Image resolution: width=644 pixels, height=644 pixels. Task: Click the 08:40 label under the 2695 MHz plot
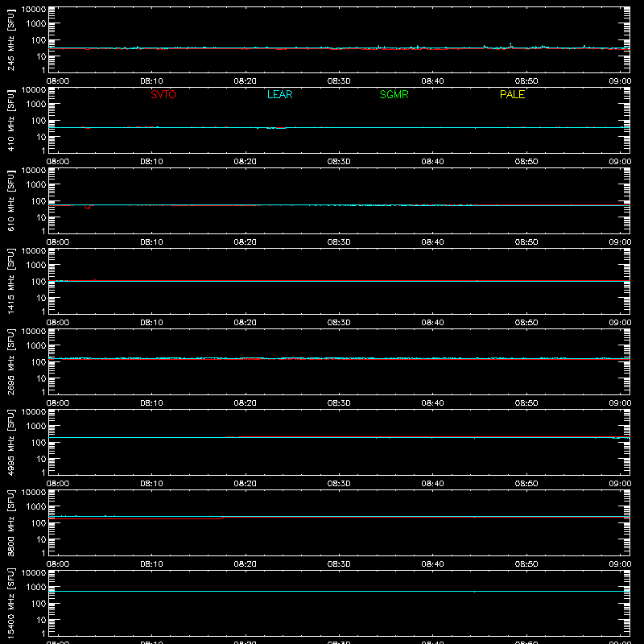[x=432, y=403]
